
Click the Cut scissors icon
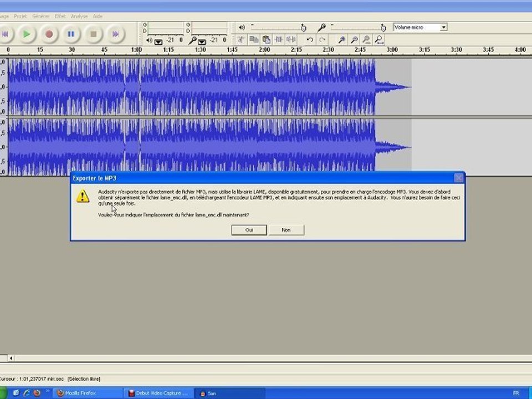click(x=241, y=40)
